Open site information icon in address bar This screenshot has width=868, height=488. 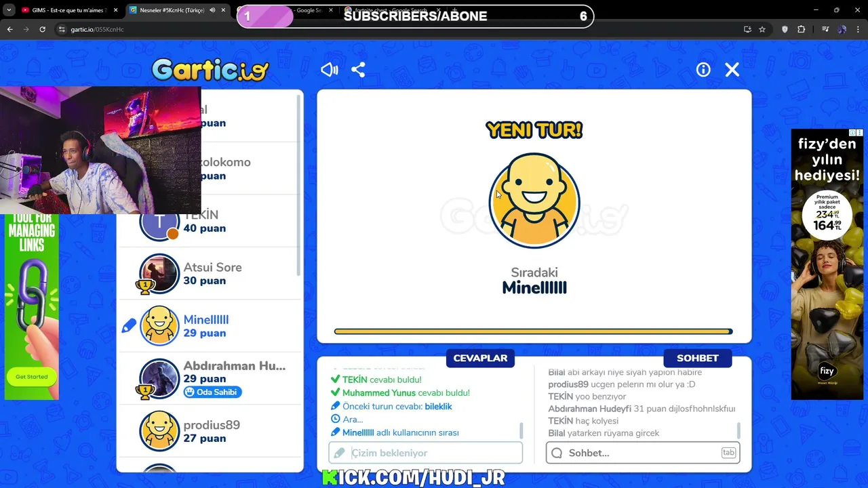(62, 29)
